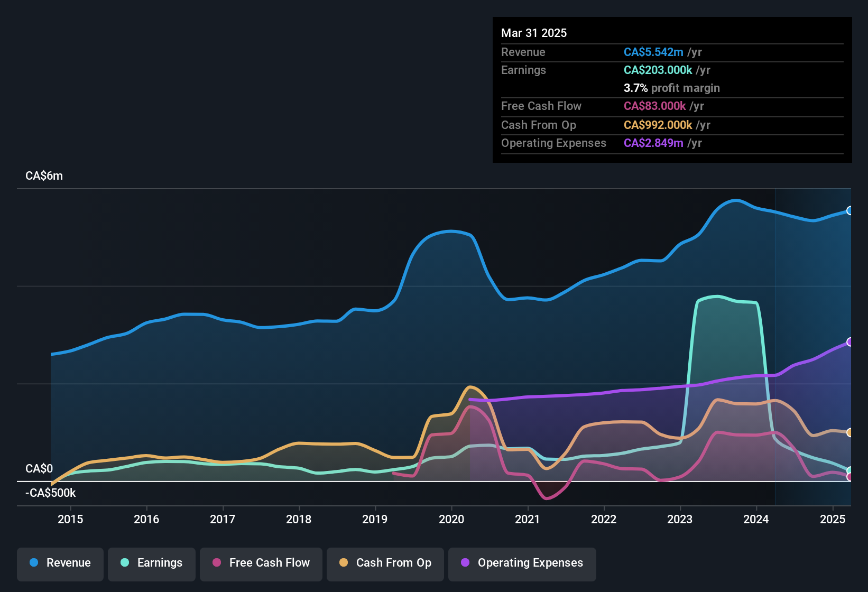Click the 2025 x-axis label

click(833, 520)
